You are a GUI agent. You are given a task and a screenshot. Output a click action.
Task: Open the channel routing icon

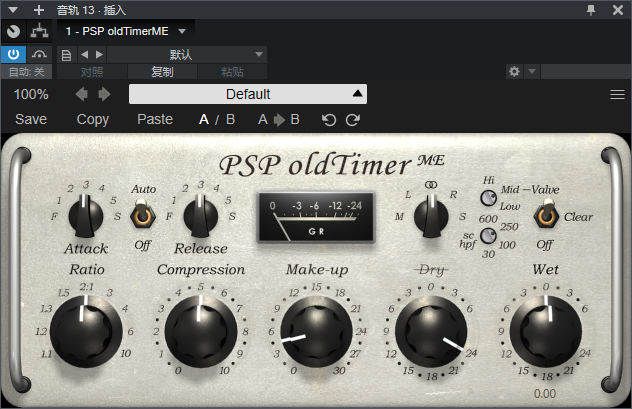point(39,31)
